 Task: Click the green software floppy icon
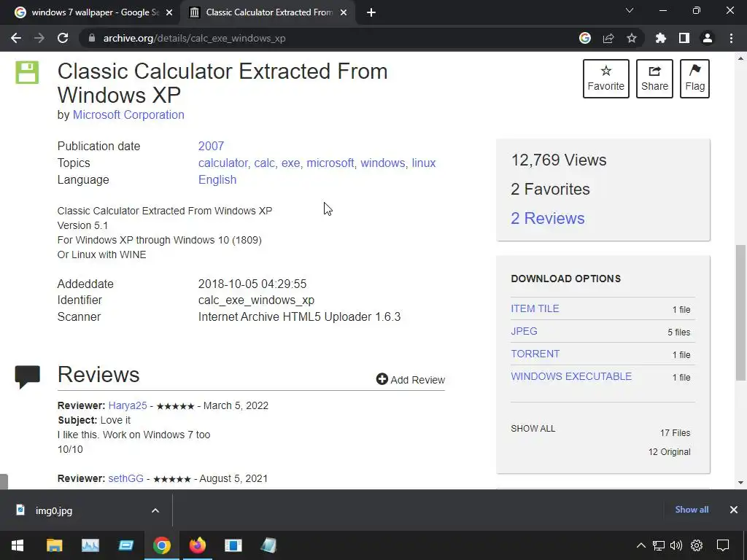[27, 72]
